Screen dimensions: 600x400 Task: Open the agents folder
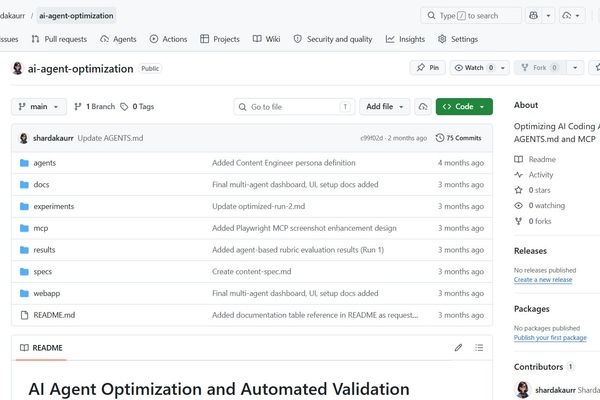[x=45, y=163]
